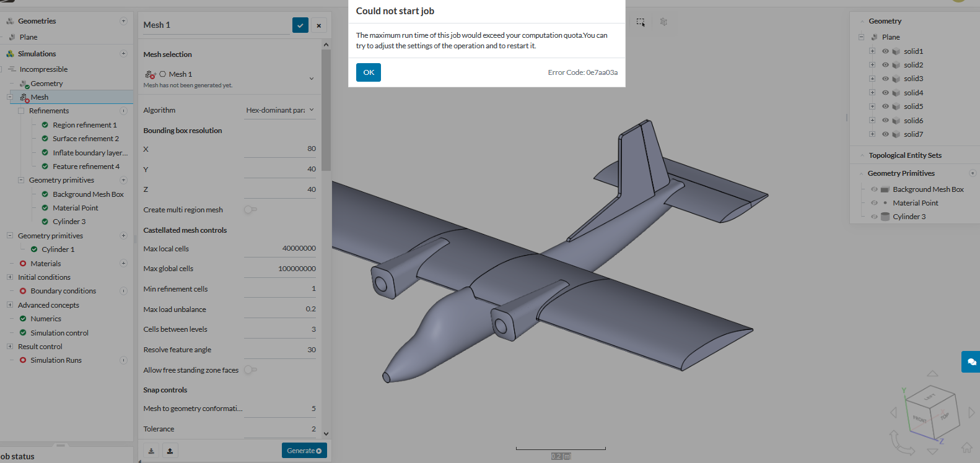
Task: Open the Materials item
Action: pos(46,264)
